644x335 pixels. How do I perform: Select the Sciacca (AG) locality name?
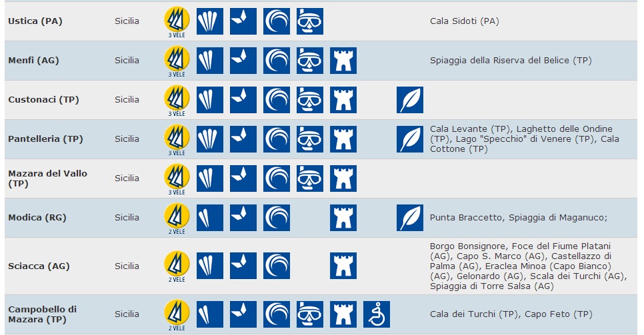tap(39, 266)
